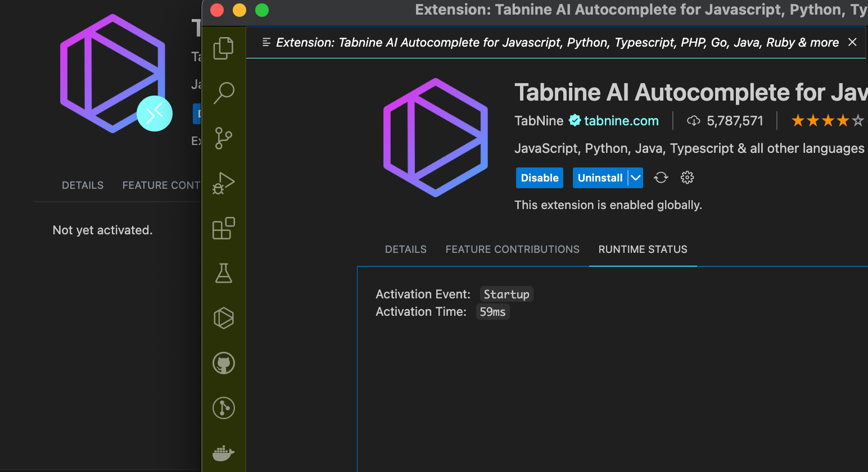Open the Explorer view in the activity bar

(x=223, y=48)
